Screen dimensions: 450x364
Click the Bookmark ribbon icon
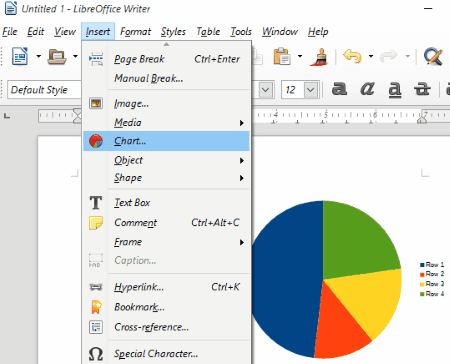(96, 307)
